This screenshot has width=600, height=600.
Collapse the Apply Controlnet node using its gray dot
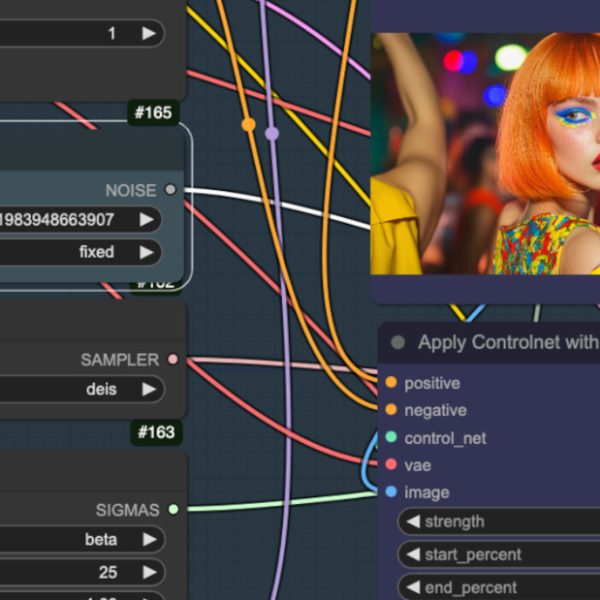[x=398, y=343]
